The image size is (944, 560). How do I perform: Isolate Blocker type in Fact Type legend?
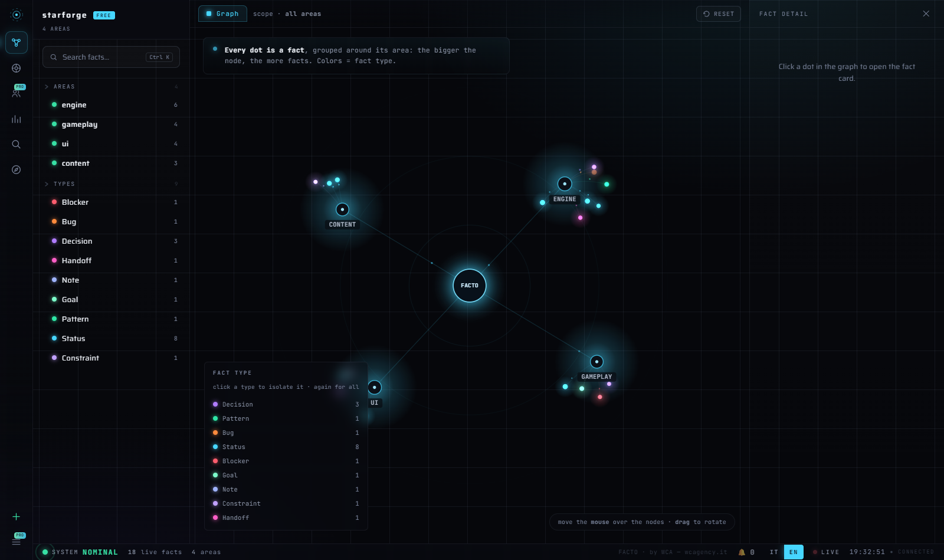point(286,461)
